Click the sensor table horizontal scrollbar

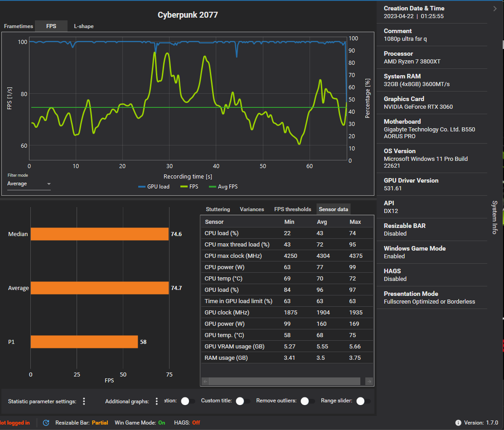[285, 382]
